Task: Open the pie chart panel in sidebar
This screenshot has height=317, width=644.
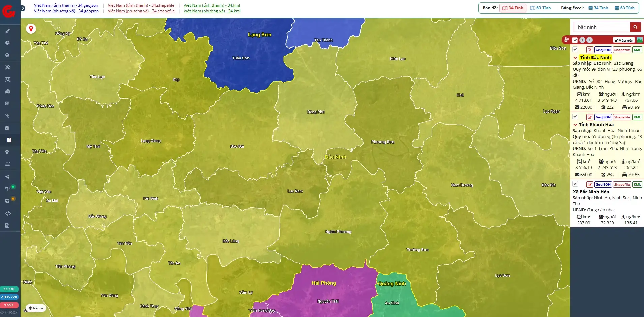Action: (7, 43)
